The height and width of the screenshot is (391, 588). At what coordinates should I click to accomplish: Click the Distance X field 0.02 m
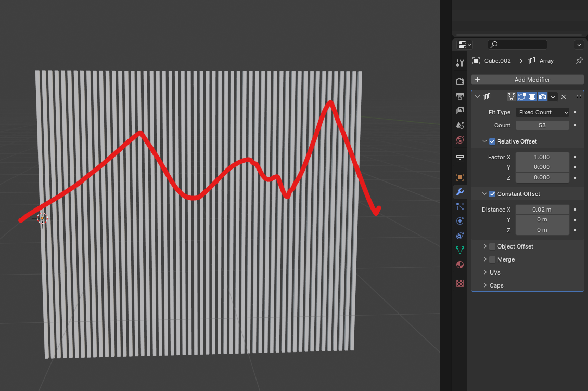click(x=542, y=210)
